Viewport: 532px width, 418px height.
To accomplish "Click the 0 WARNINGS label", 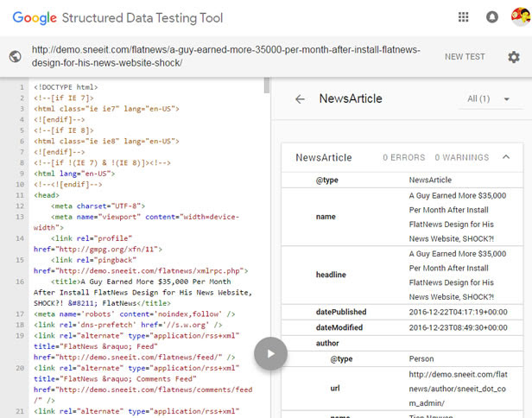I will (x=461, y=158).
